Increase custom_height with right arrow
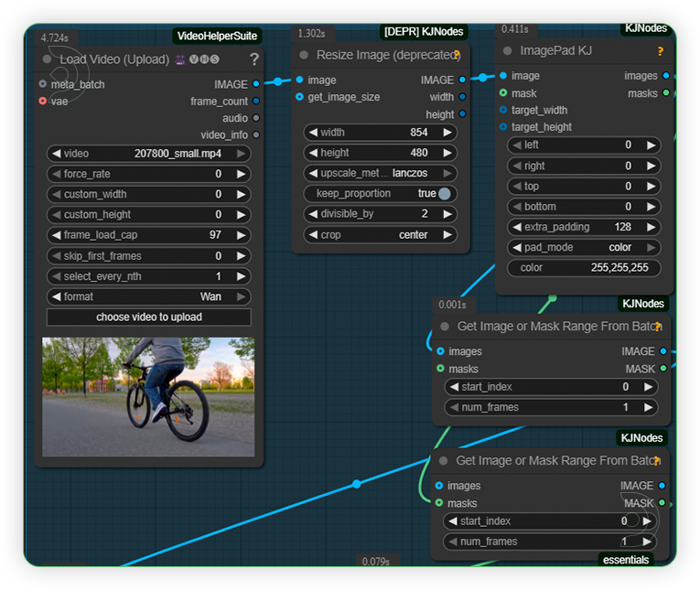 (241, 215)
